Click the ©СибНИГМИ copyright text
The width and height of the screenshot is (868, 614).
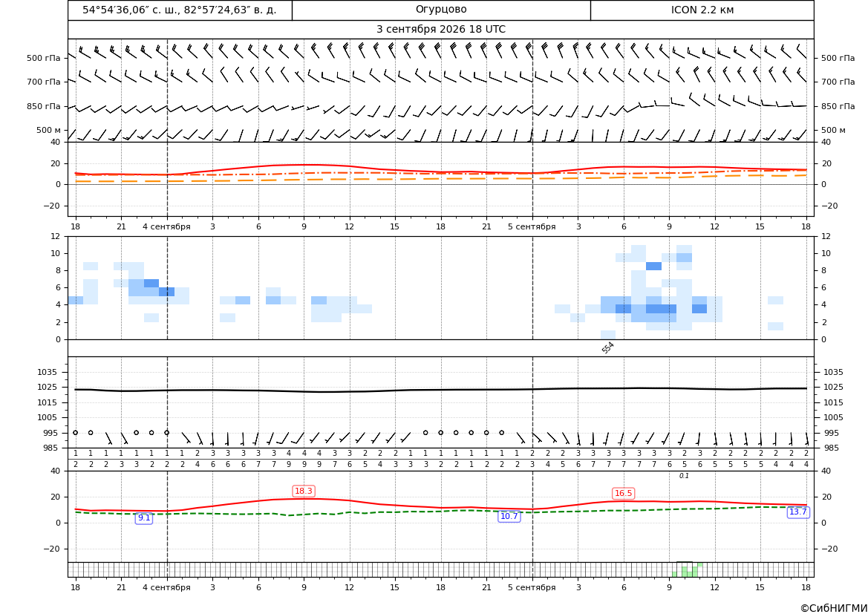834,609
